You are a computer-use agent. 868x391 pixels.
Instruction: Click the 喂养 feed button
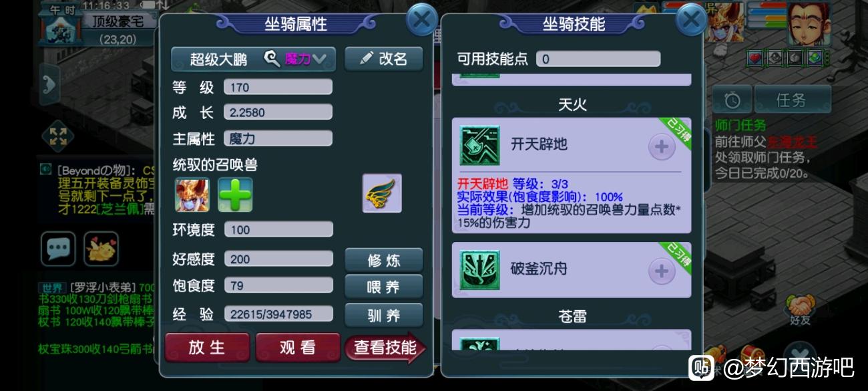(384, 287)
